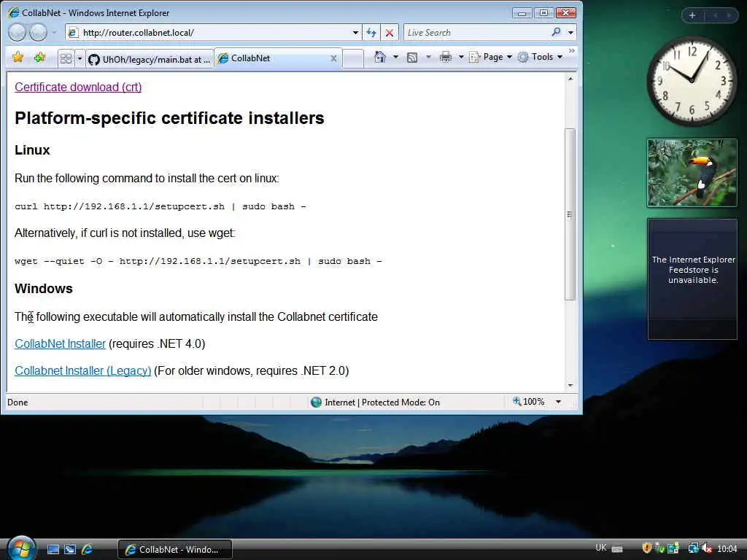Switch to the UhOh/legacy/main.bat tab
Image resolution: width=747 pixels, height=560 pixels.
click(x=149, y=59)
